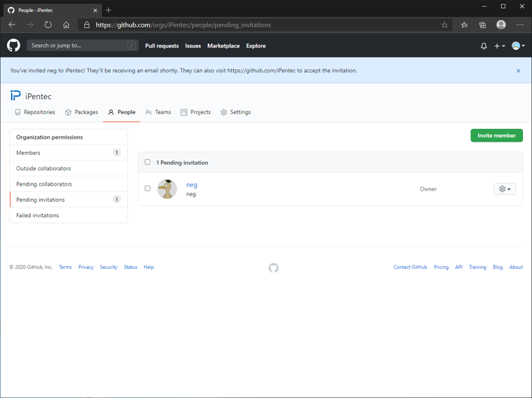This screenshot has height=398, width=532.
Task: Click the site lock icon in address bar
Action: pyautogui.click(x=87, y=25)
